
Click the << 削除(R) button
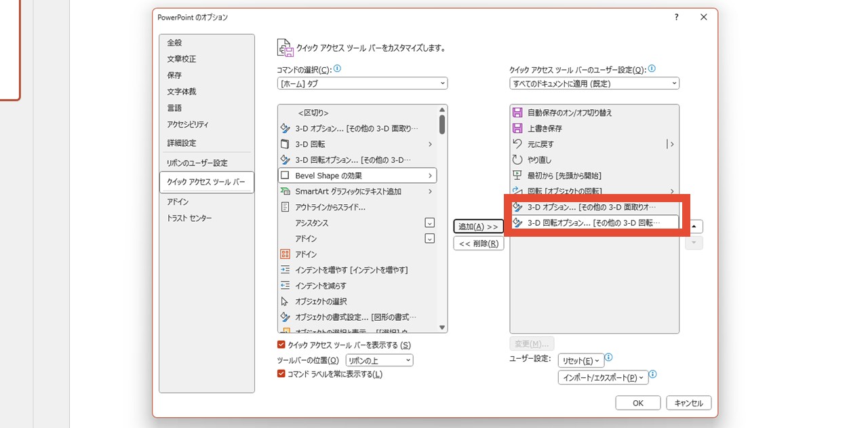pyautogui.click(x=478, y=244)
